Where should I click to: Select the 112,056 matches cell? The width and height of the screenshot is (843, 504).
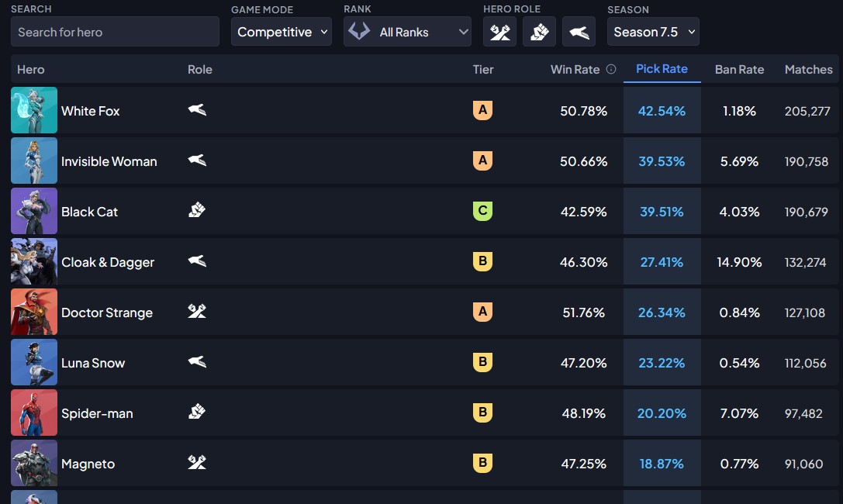click(x=805, y=363)
